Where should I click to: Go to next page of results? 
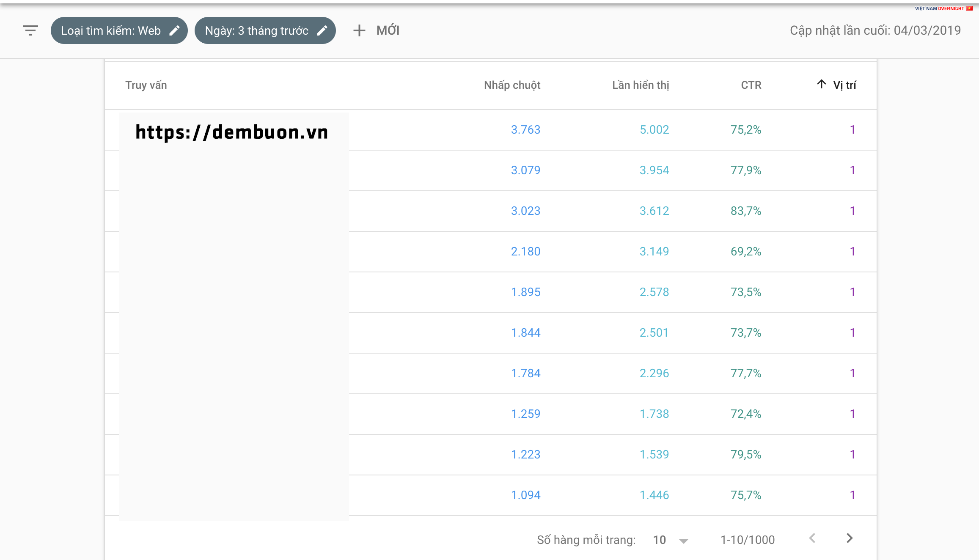click(x=849, y=538)
